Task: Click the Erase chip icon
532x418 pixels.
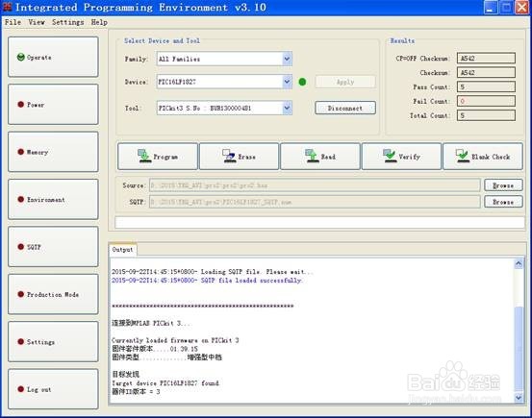Action: click(x=229, y=156)
